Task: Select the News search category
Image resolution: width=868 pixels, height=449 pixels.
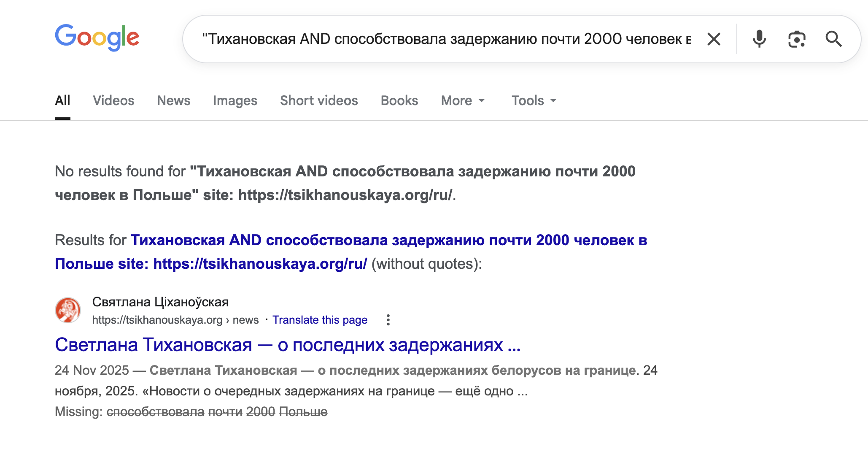Action: [x=173, y=100]
